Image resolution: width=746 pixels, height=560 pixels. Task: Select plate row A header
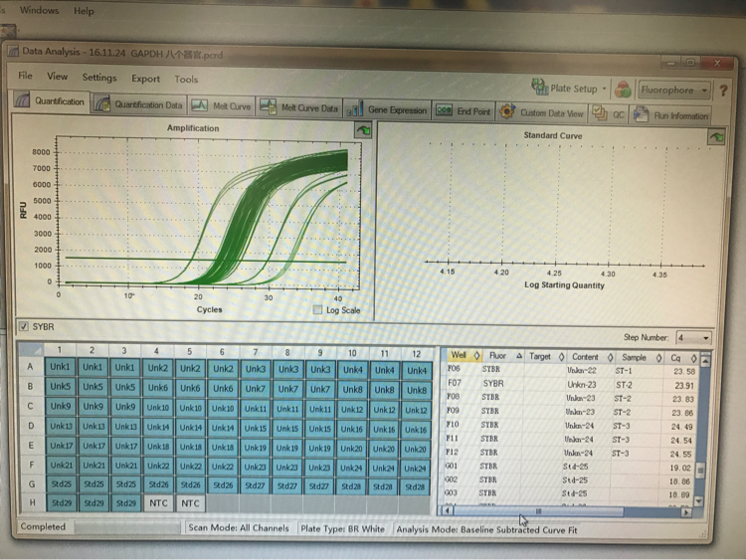[x=31, y=366]
